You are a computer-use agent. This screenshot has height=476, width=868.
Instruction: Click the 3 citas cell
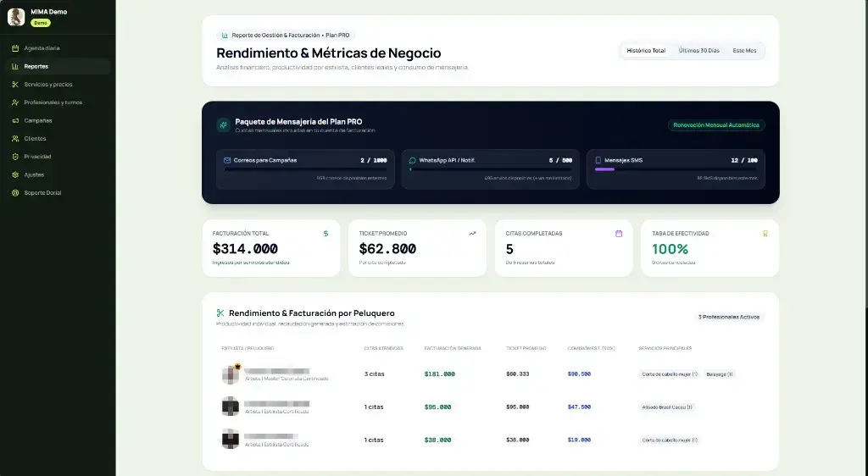374,374
